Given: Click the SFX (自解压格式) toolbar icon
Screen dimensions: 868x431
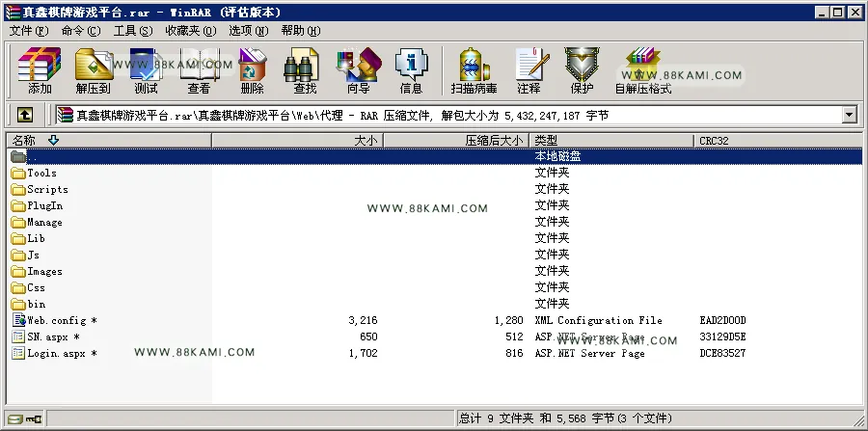Looking at the screenshot, I should coord(642,70).
